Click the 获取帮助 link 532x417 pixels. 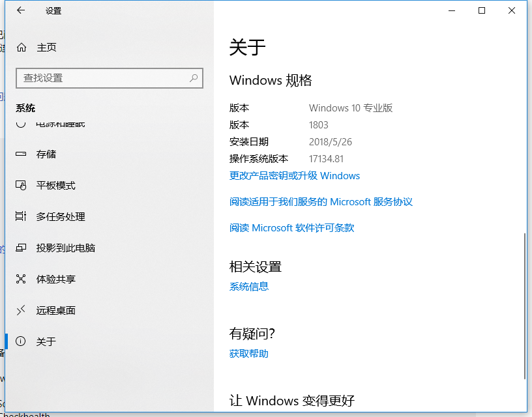coord(249,354)
